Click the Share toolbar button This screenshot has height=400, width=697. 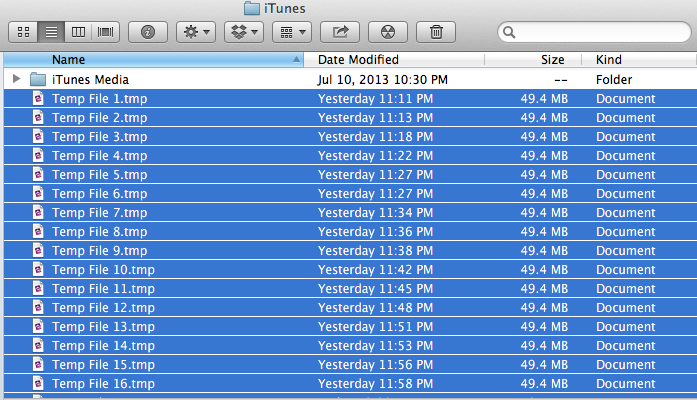[340, 32]
